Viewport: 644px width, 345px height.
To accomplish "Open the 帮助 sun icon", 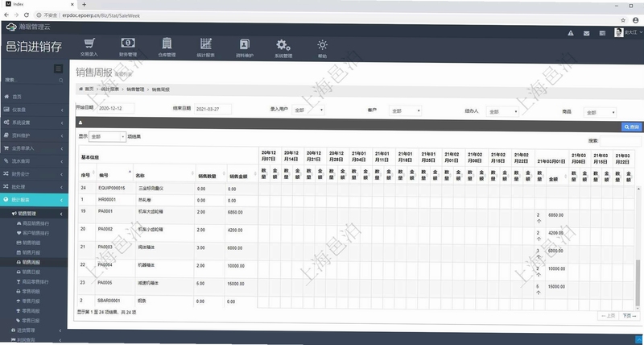I will coord(323,45).
